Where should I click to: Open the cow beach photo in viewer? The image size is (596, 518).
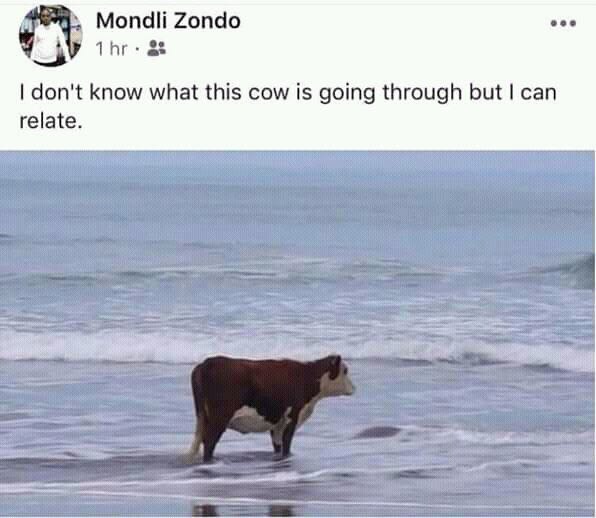tap(297, 334)
